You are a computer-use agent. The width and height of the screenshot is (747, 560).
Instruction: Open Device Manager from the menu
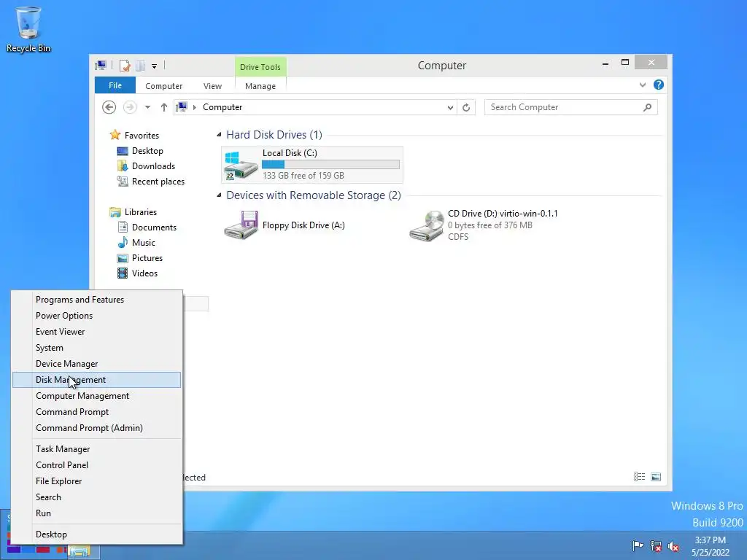click(x=97, y=364)
